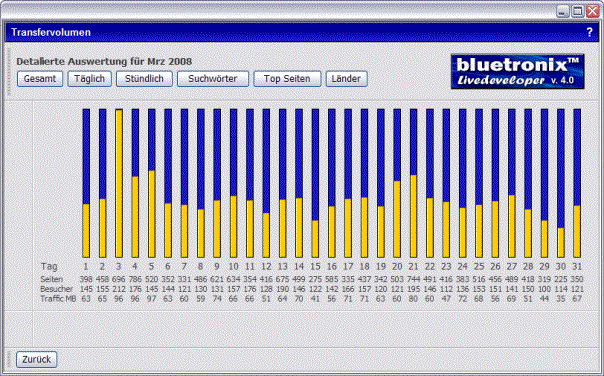Click the bar for day 15

[315, 183]
